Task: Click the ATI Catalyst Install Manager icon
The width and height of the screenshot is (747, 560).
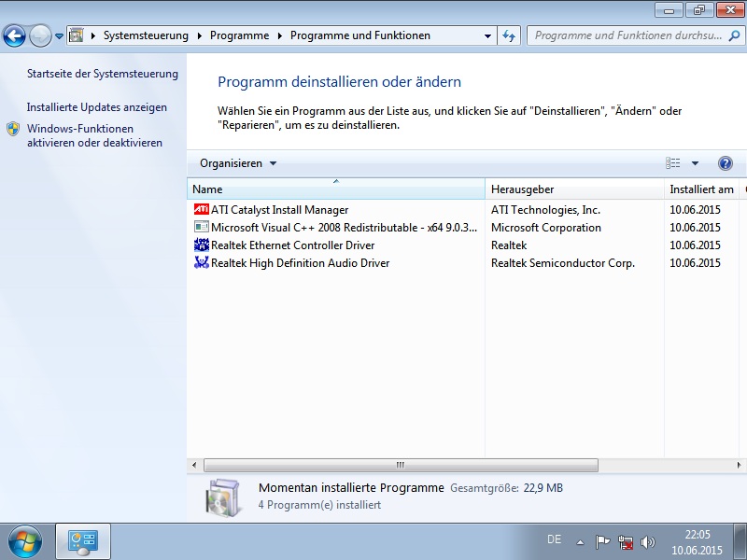Action: pos(201,209)
